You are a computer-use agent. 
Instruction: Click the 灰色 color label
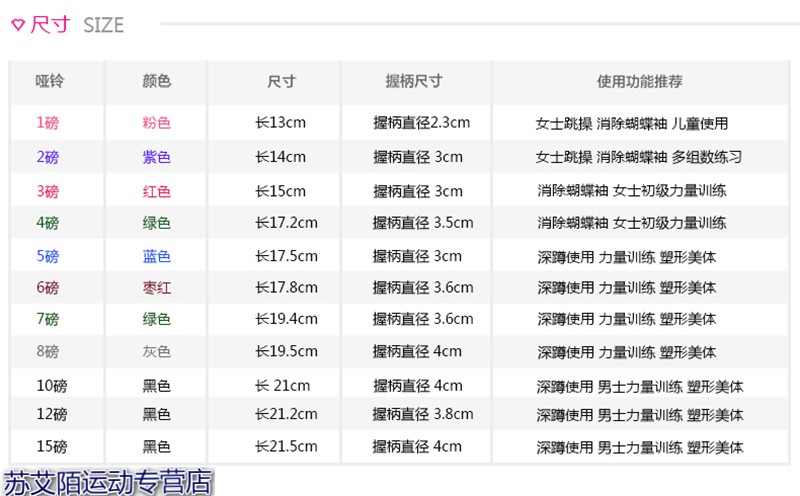pos(157,352)
